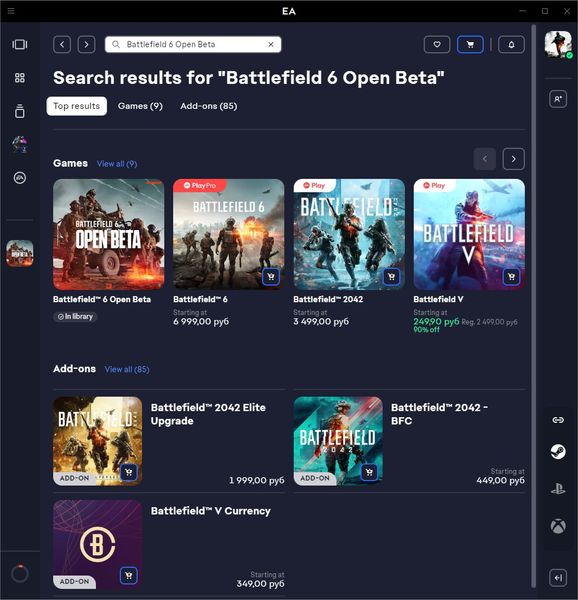578x600 pixels.
Task: Show previous games in carousel
Action: coord(485,159)
